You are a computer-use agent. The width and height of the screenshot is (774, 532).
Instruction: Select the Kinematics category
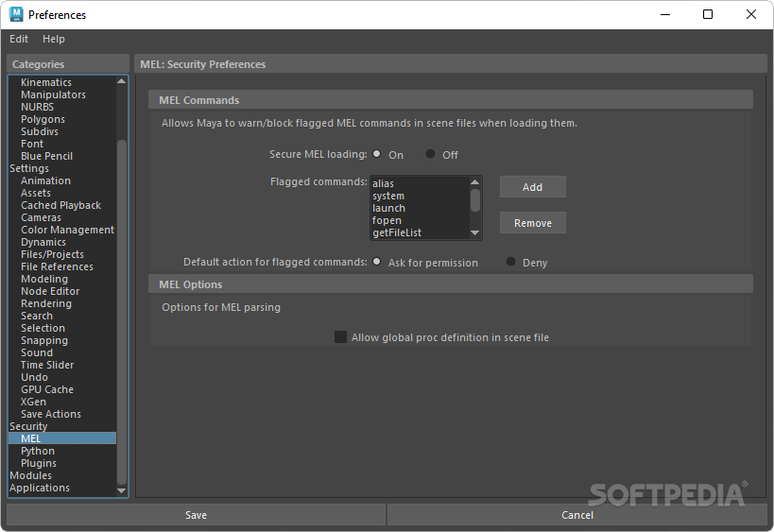(x=62, y=82)
